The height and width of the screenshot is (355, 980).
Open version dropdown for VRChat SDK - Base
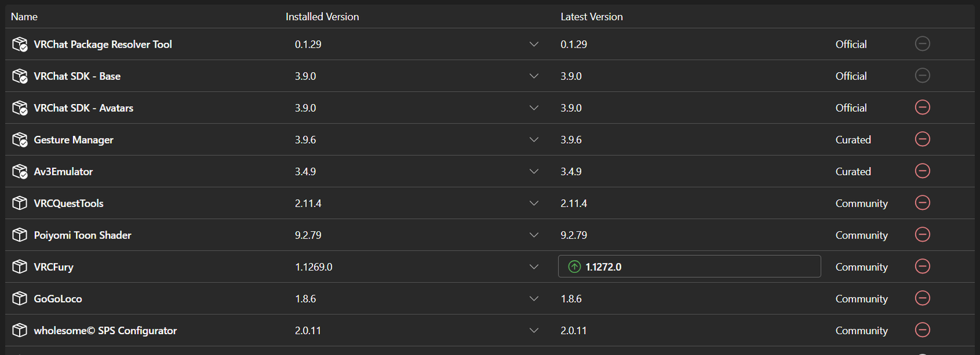[x=533, y=76]
